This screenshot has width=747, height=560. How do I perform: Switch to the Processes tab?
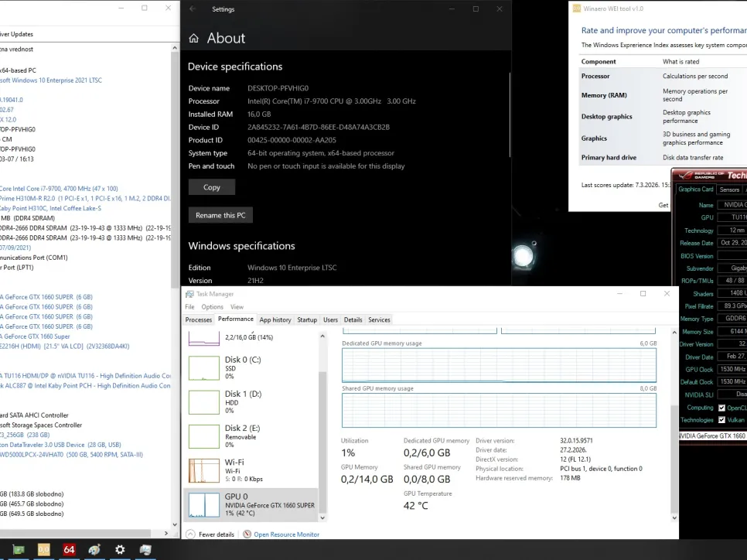tap(199, 319)
